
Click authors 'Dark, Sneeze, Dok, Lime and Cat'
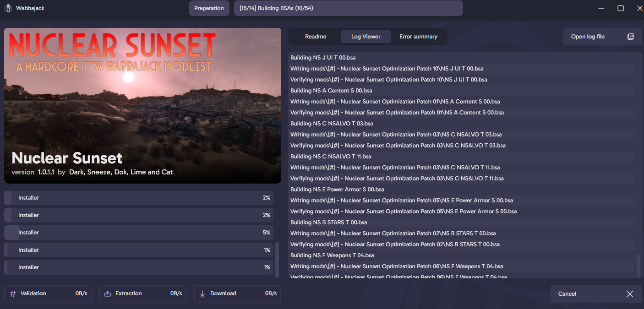(x=121, y=172)
